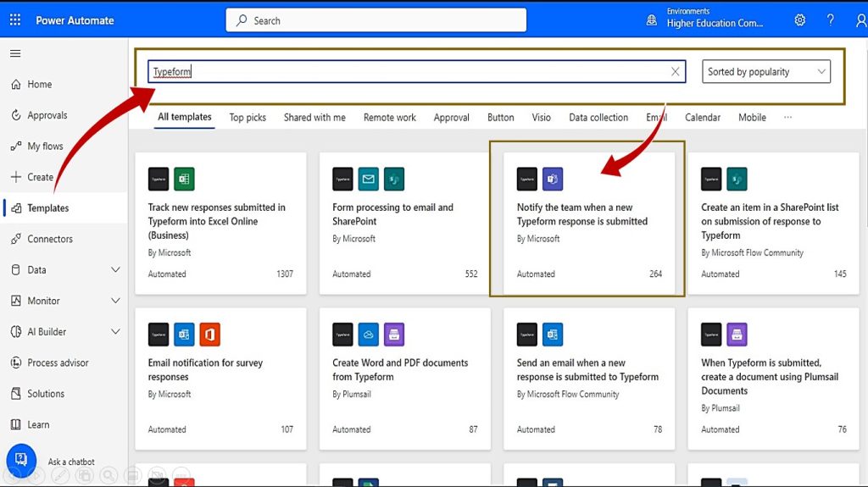The width and height of the screenshot is (868, 487).
Task: Switch to the Calendar tab
Action: 703,118
